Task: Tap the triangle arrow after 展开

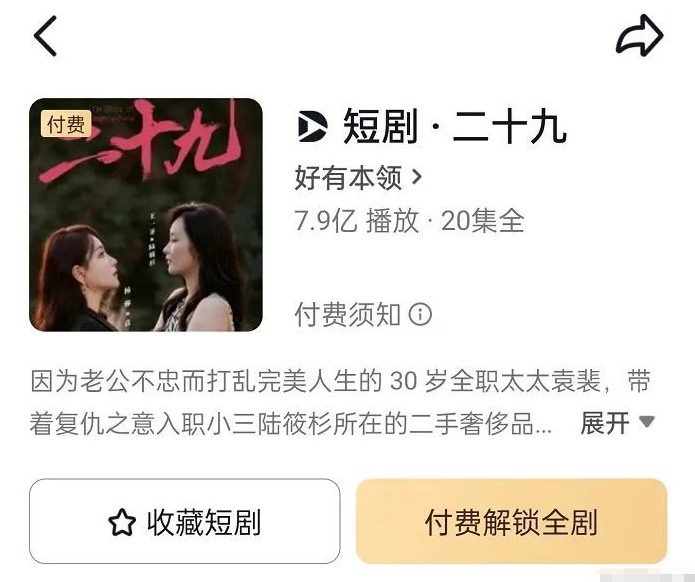Action: point(647,421)
